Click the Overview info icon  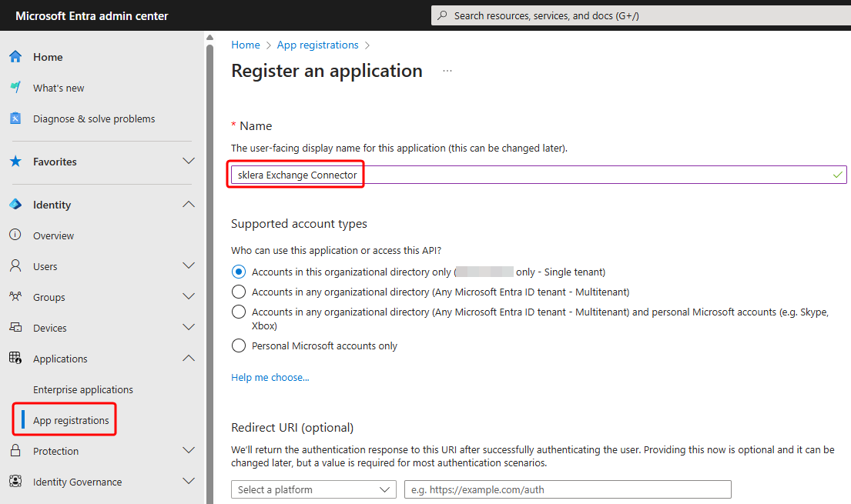point(15,235)
